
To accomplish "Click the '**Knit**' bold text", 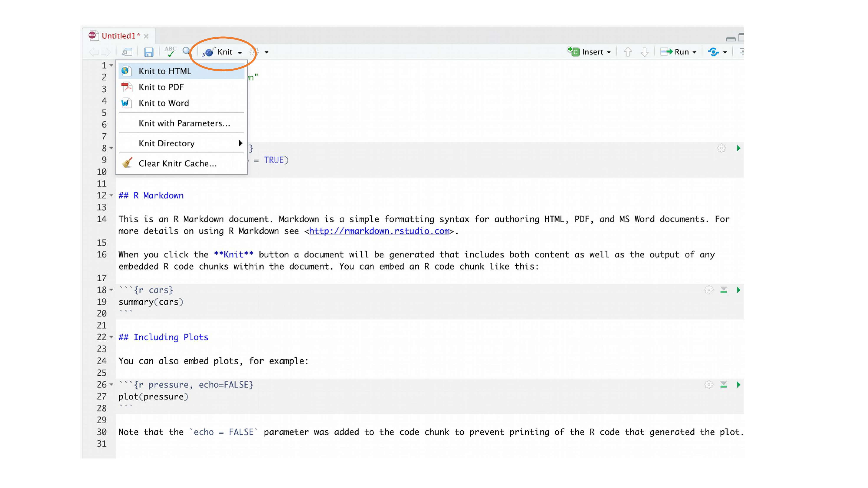I will pos(233,255).
